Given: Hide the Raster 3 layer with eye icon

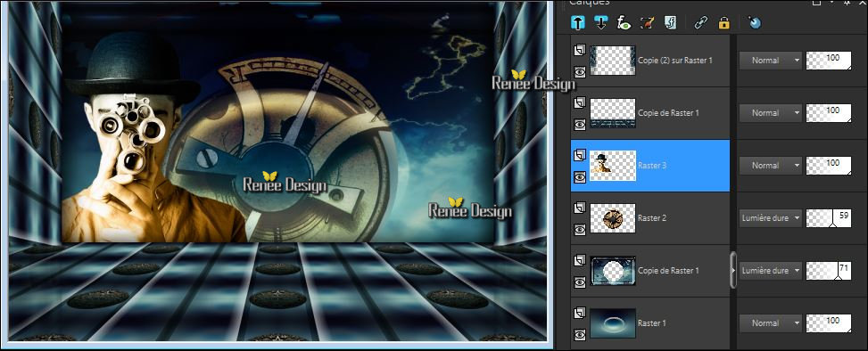Looking at the screenshot, I should 580,177.
